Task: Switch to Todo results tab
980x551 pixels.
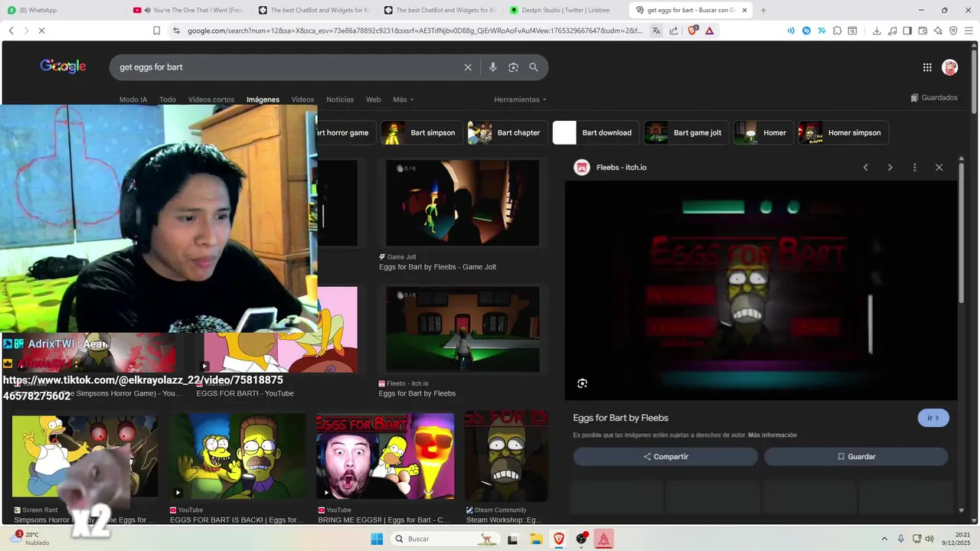Action: click(x=168, y=99)
